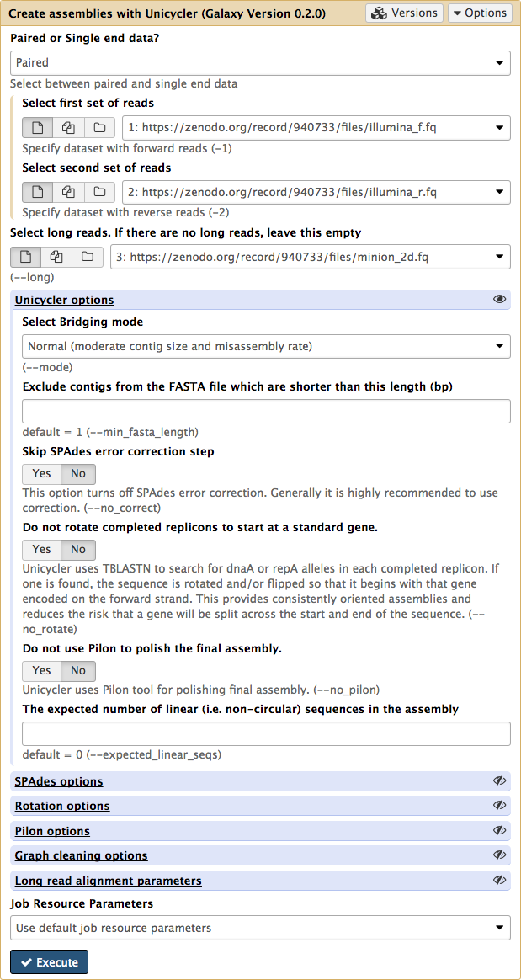Expand the Graph cleaning options section

(x=81, y=855)
